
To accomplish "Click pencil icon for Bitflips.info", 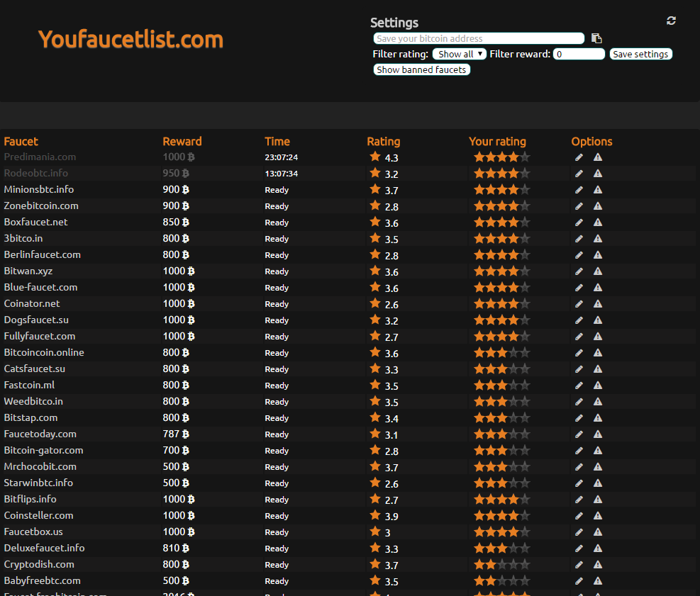I will [x=579, y=499].
